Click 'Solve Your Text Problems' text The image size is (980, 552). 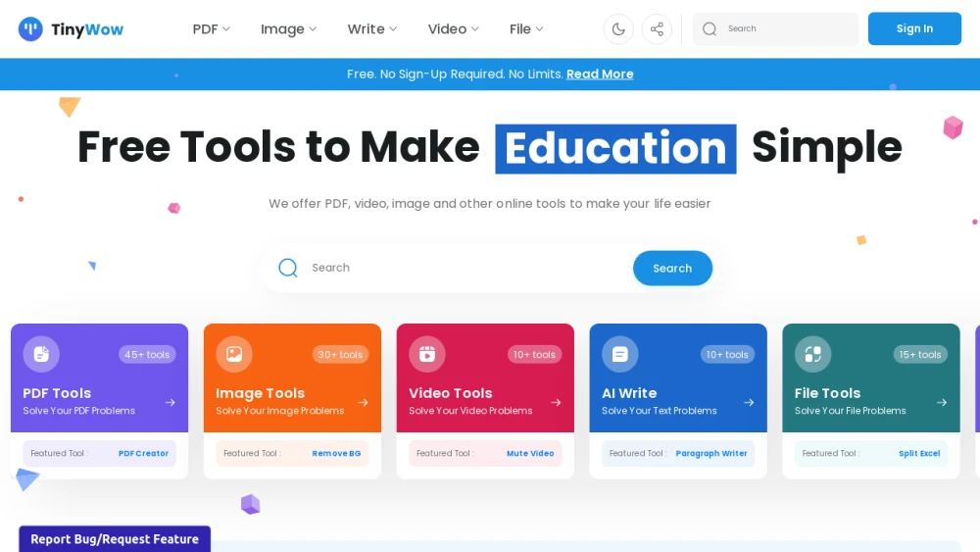click(660, 411)
